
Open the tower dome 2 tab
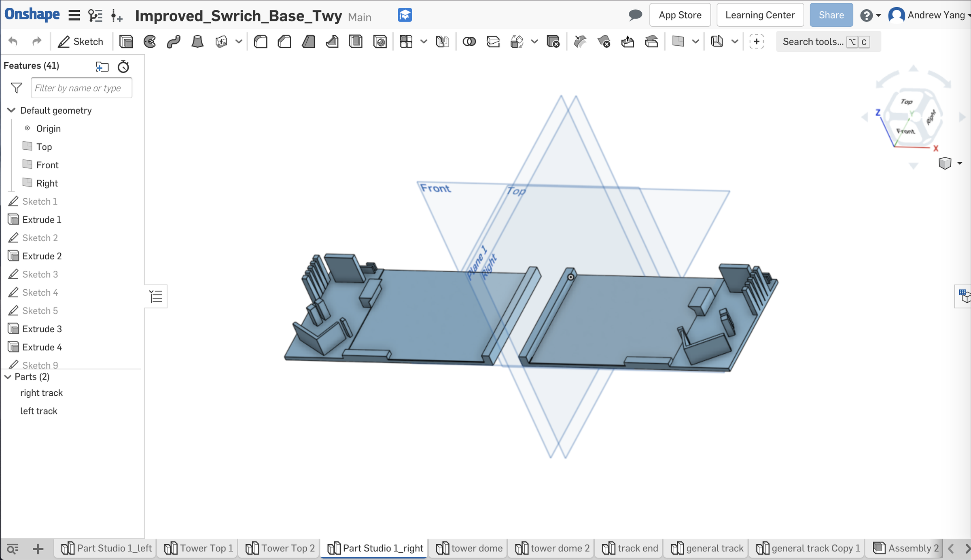(551, 548)
